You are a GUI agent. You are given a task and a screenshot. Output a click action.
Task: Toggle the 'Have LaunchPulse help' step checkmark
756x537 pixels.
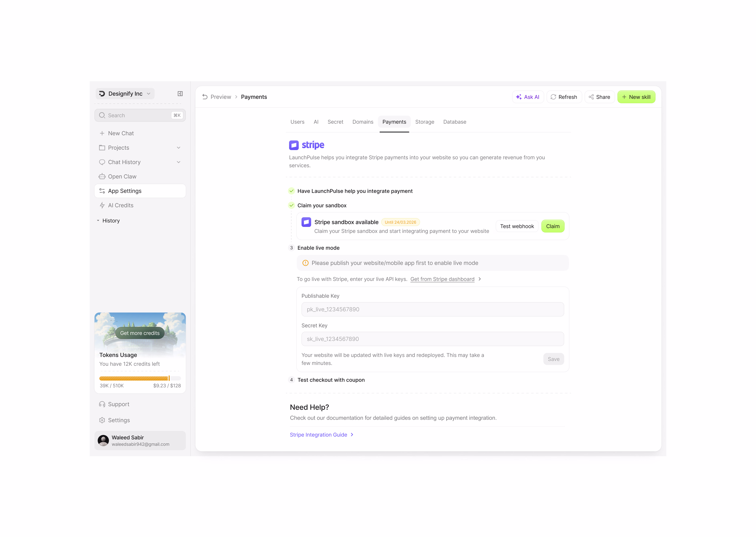pyautogui.click(x=291, y=191)
